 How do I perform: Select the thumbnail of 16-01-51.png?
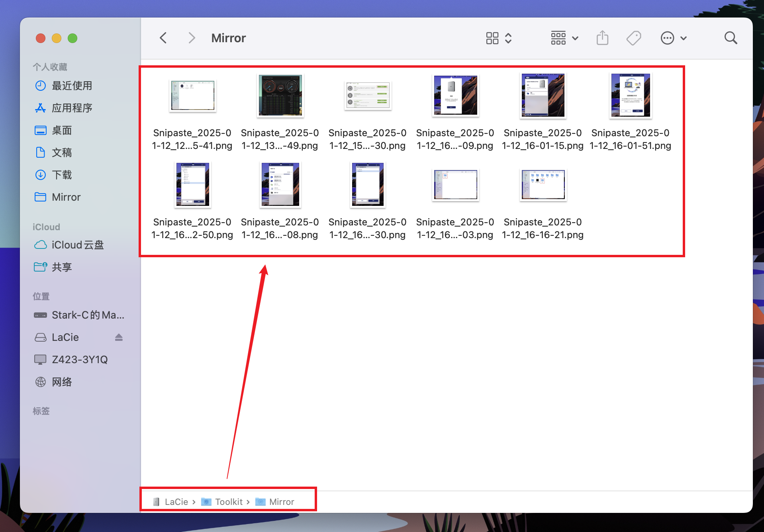(631, 96)
